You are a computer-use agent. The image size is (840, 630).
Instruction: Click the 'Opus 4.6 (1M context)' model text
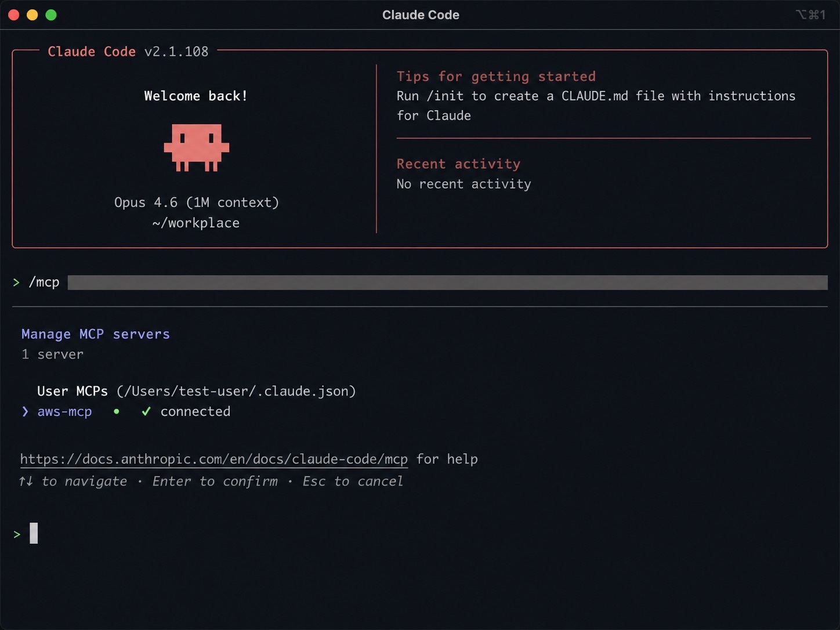[x=197, y=202]
